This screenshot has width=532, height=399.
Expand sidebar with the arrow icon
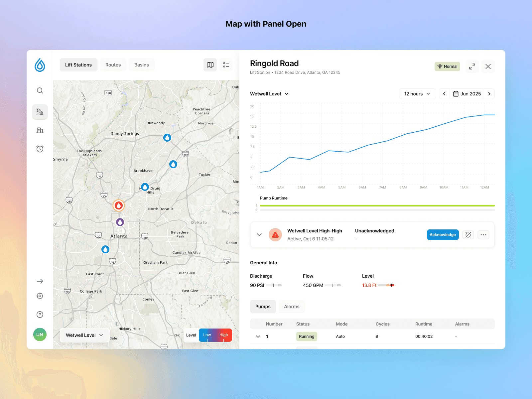click(40, 281)
